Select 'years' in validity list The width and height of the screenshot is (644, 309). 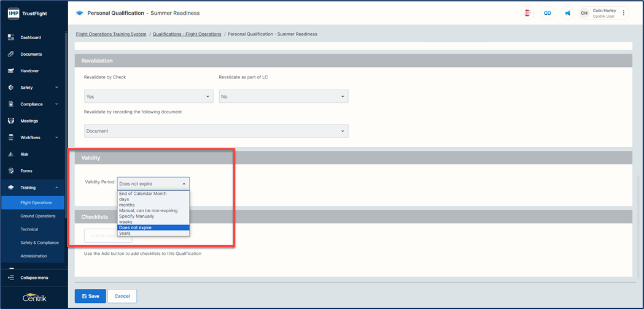click(x=125, y=234)
